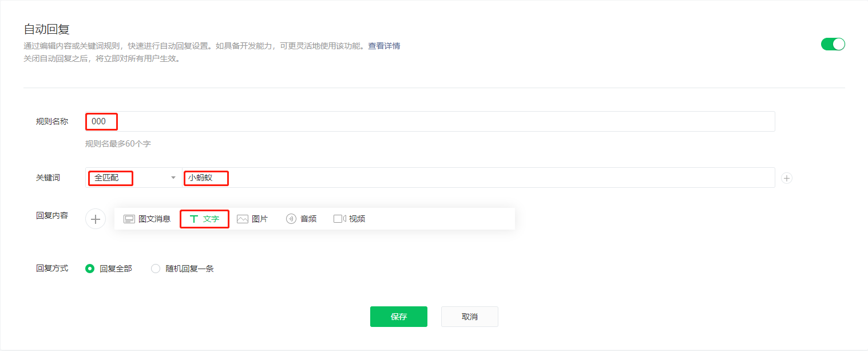Click the 自动回复 page heading
Screen dimensions: 868x351
[x=46, y=29]
